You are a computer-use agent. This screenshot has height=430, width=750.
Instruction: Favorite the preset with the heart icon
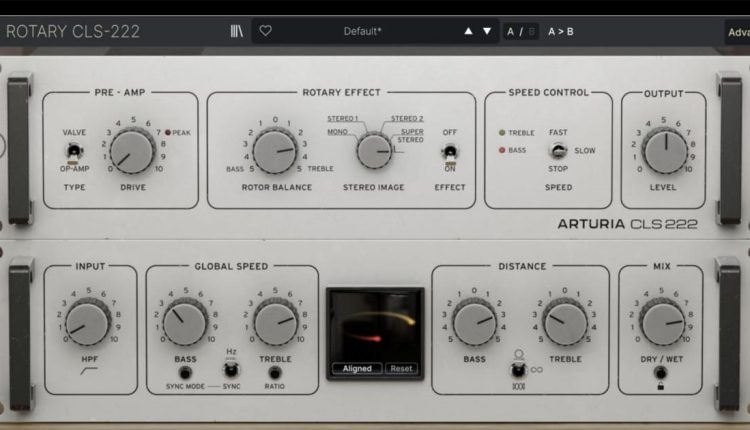pos(265,31)
